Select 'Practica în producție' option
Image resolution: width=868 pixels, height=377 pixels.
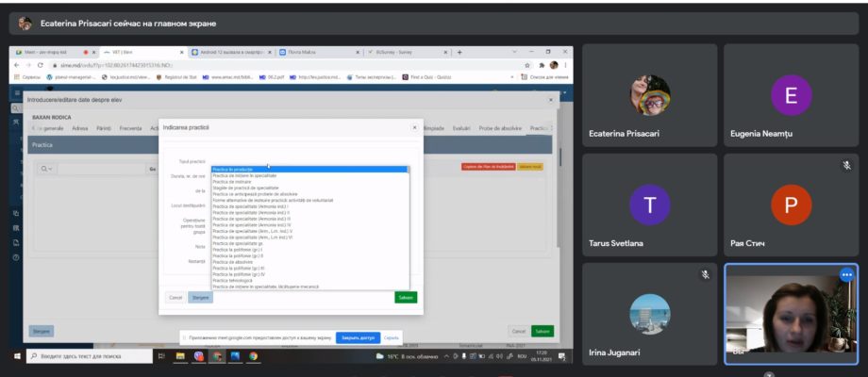310,169
